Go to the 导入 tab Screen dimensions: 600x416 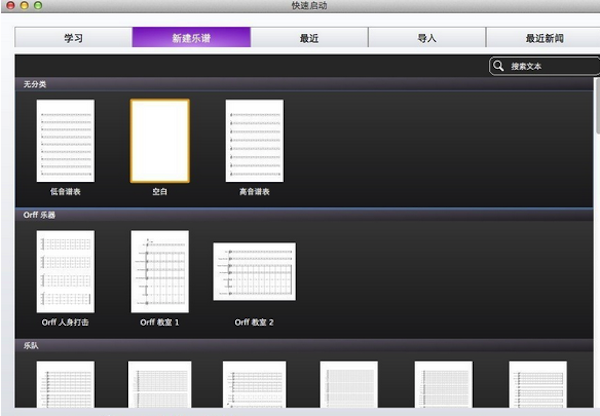coord(427,38)
